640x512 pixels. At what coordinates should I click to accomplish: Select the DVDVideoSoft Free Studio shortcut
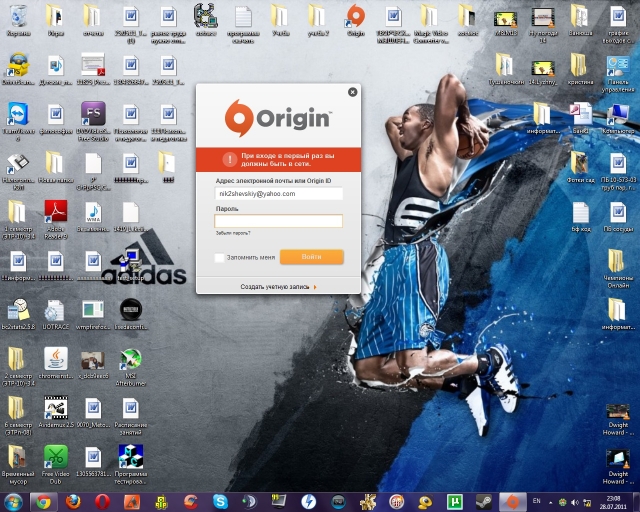tap(93, 121)
